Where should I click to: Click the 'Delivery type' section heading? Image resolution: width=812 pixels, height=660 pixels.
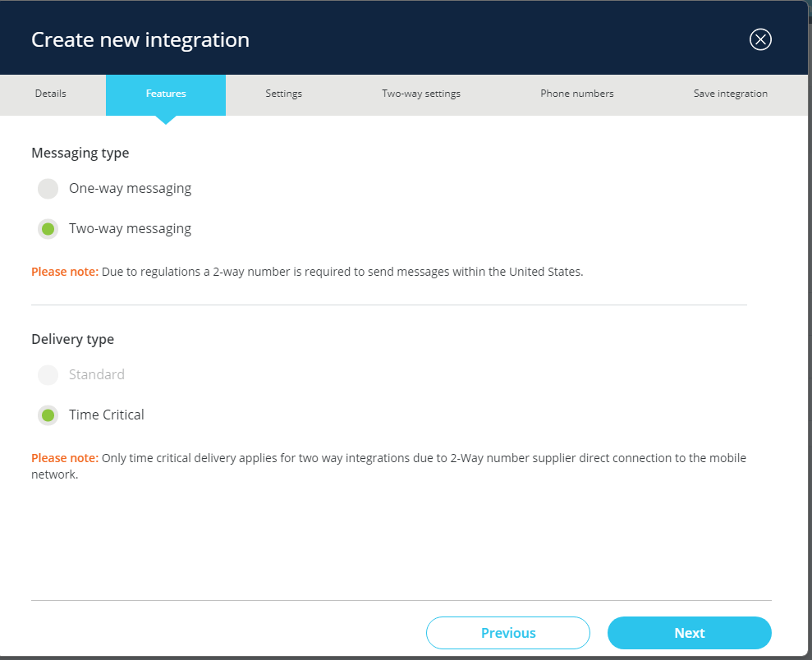click(x=72, y=339)
